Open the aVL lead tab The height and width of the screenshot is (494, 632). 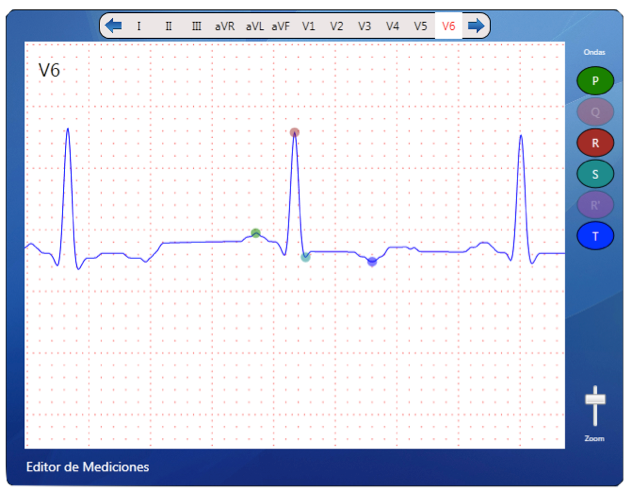click(253, 26)
